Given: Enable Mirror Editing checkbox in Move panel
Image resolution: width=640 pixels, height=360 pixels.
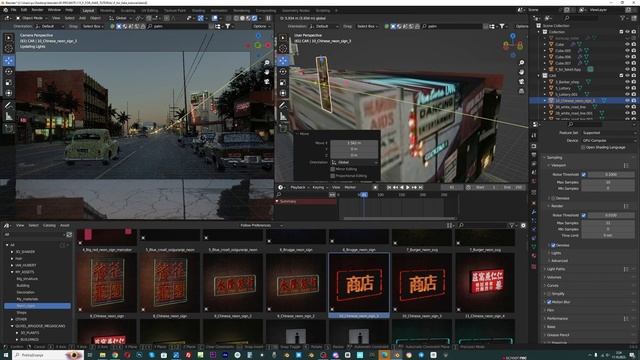Looking at the screenshot, I should pyautogui.click(x=333, y=169).
